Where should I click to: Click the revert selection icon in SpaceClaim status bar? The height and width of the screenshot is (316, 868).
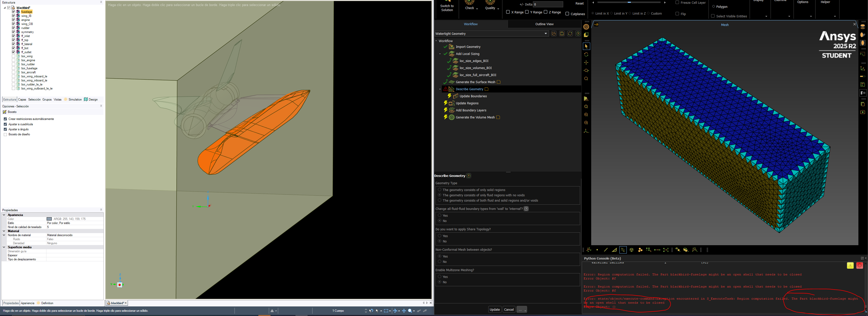(371, 311)
